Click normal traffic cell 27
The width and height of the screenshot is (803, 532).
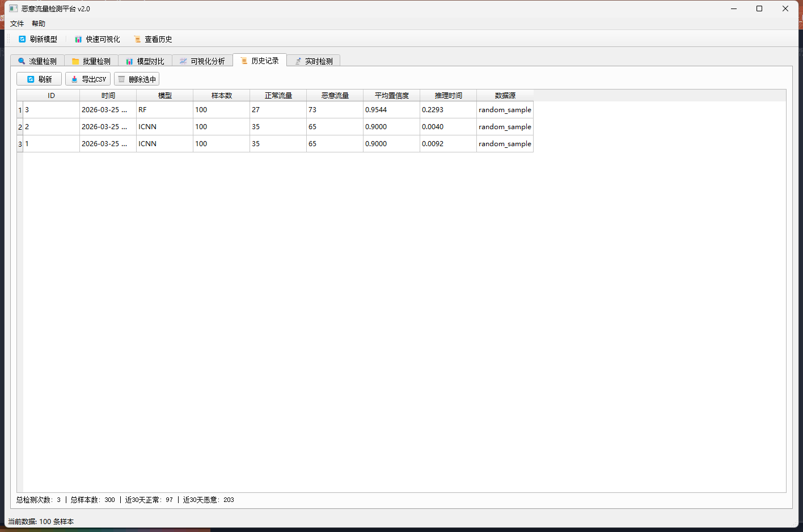(x=278, y=110)
